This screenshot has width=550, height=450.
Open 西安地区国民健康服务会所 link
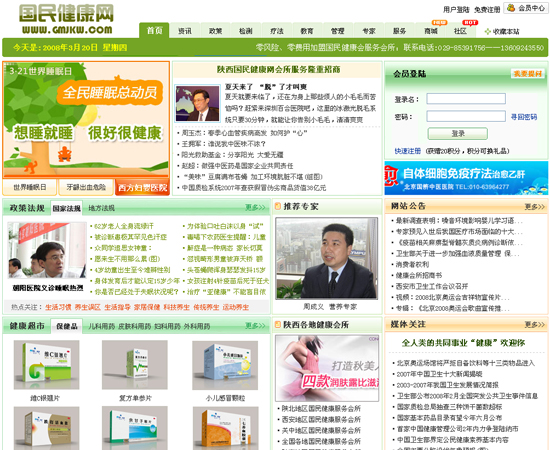click(321, 419)
